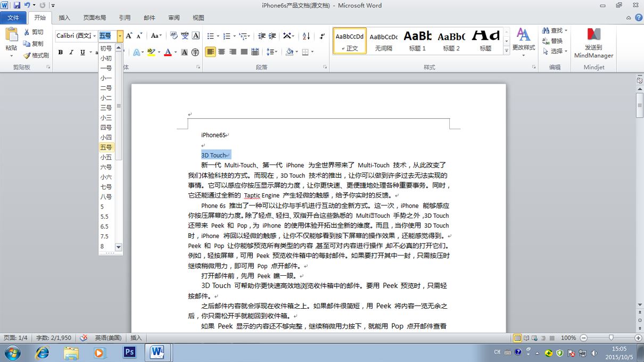Open the File (文件) tab
The height and width of the screenshot is (362, 644).
tap(13, 18)
